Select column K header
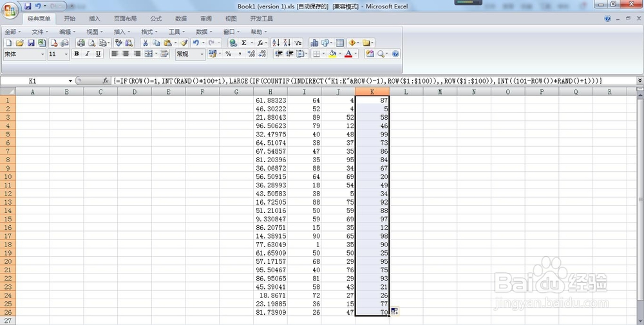Image resolution: width=644 pixels, height=325 pixels. tap(372, 92)
